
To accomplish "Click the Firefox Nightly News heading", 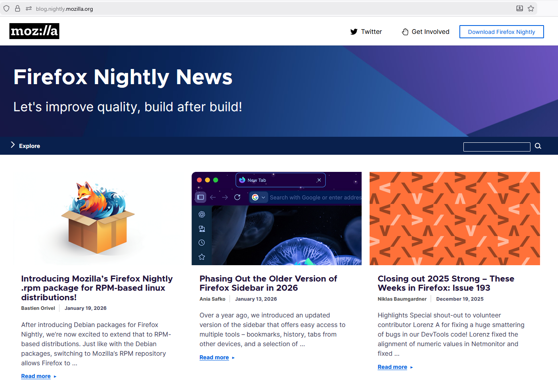I will pyautogui.click(x=123, y=77).
